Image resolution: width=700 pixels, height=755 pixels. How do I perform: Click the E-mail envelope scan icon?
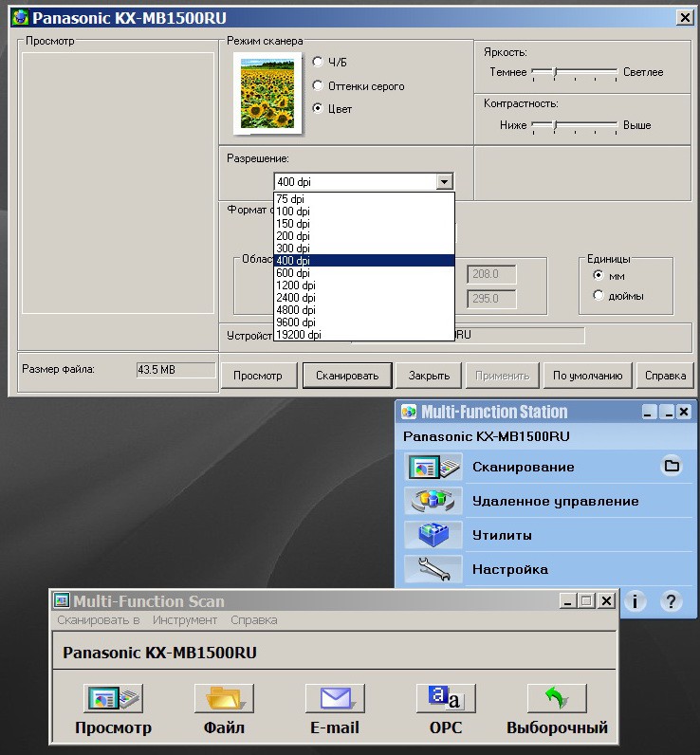tap(335, 698)
